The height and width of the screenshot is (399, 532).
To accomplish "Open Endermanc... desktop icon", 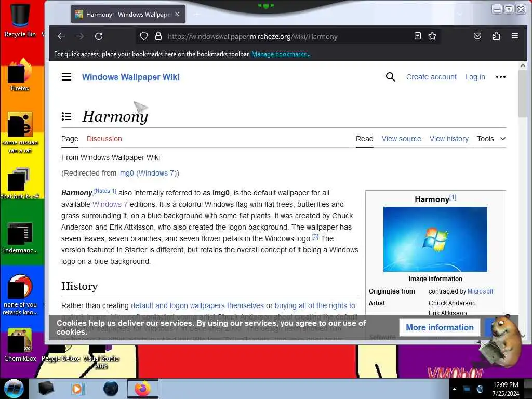I will [x=20, y=237].
